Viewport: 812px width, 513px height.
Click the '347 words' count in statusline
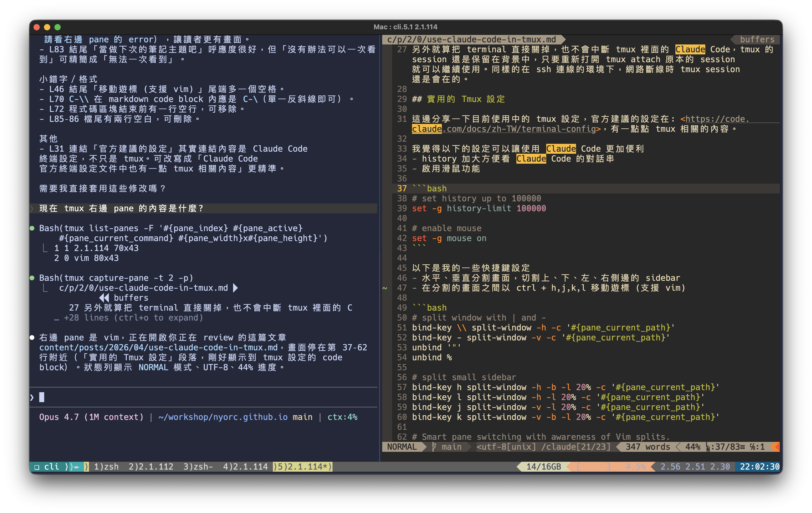tap(648, 447)
